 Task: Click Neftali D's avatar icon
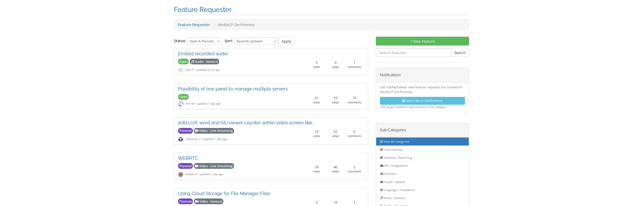[180, 175]
